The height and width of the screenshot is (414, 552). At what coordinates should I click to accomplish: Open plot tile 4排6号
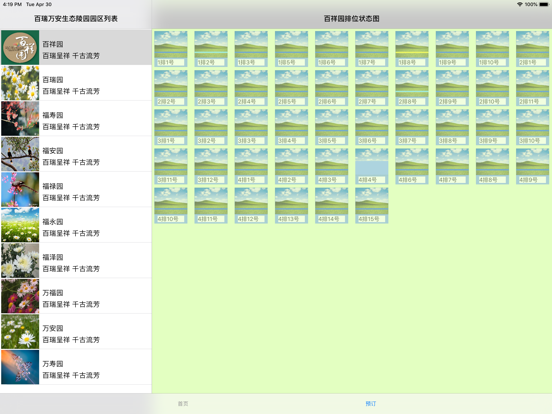click(412, 166)
